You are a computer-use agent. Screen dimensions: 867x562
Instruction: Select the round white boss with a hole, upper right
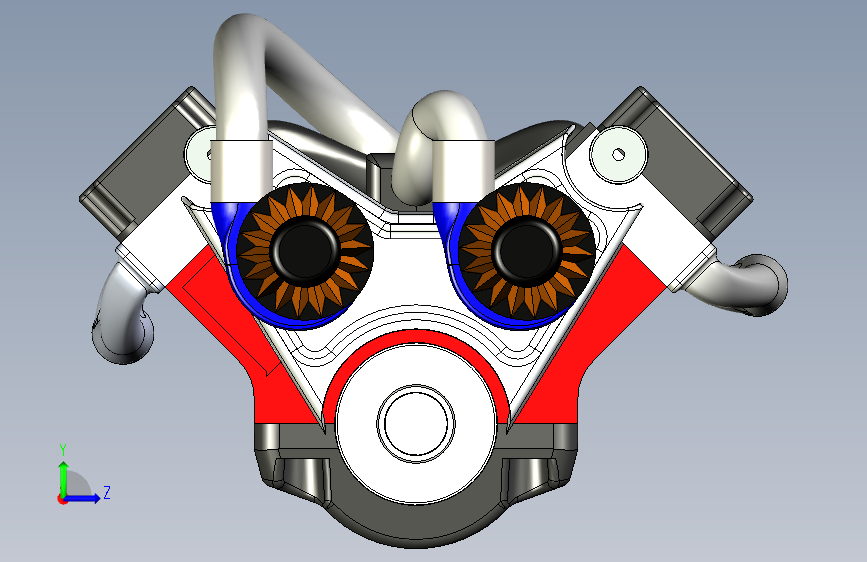618,154
